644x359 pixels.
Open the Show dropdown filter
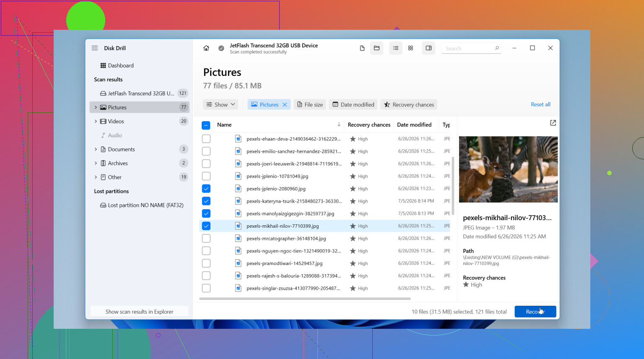[221, 104]
